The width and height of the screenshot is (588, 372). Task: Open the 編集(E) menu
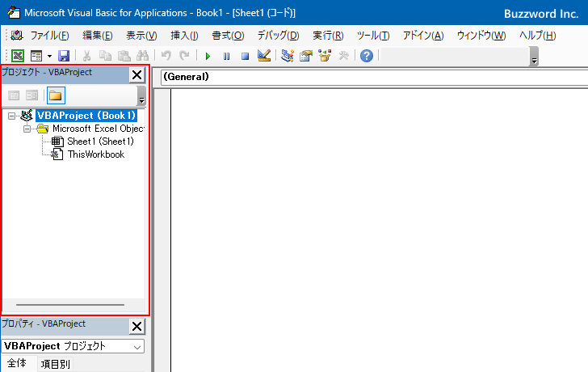point(98,36)
